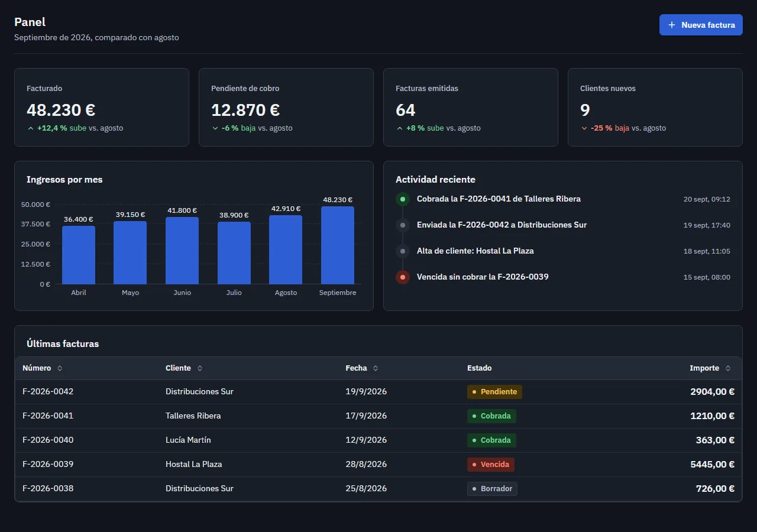Viewport: 757px width, 532px height.
Task: Click the down arrow in Pendiente de cobro card
Action: 215,128
